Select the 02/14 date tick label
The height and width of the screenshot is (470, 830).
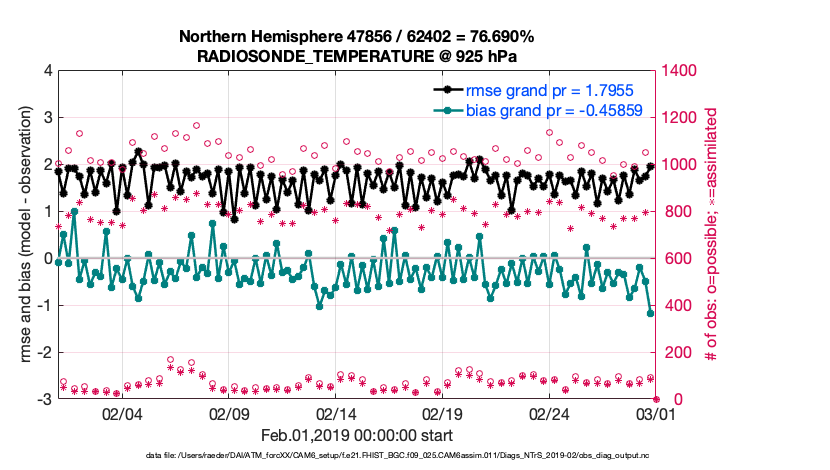[336, 413]
